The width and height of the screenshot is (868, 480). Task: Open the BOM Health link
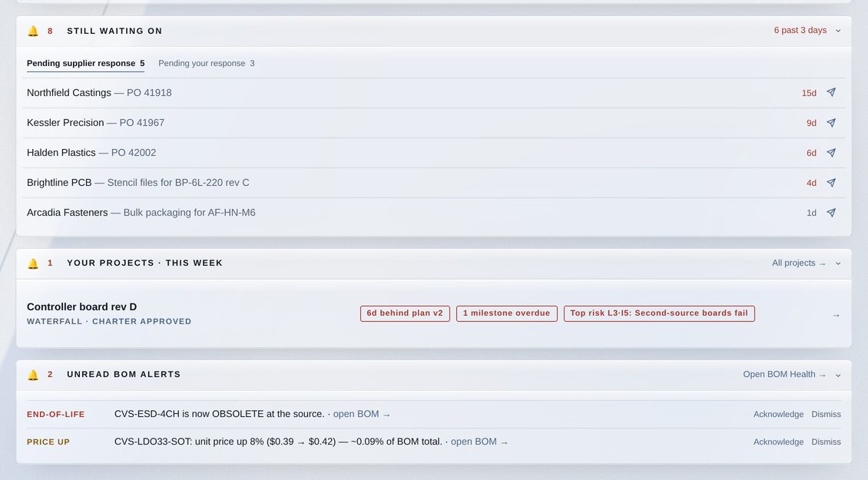(784, 374)
